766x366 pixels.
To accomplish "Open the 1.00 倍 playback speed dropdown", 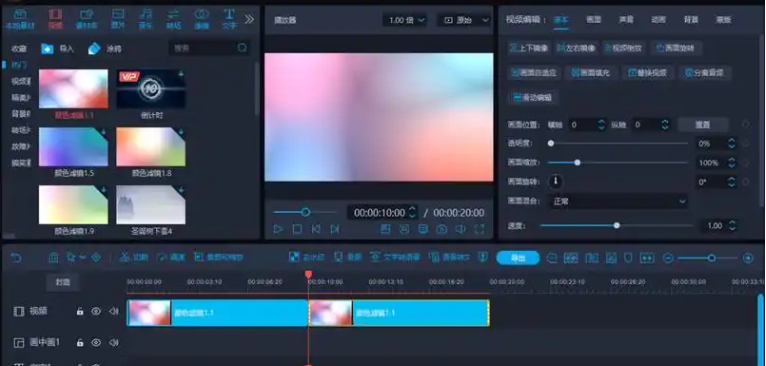I will click(405, 20).
